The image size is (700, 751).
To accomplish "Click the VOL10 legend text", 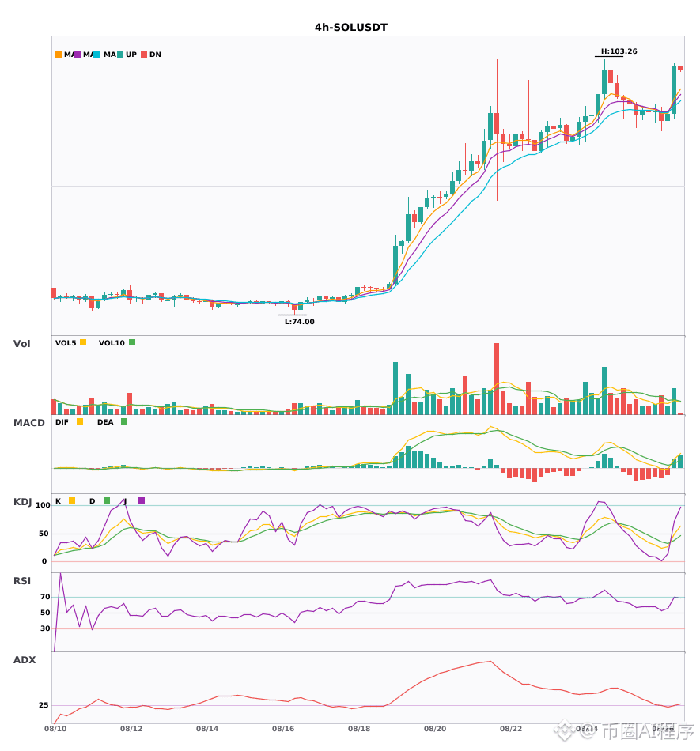I will pyautogui.click(x=112, y=343).
